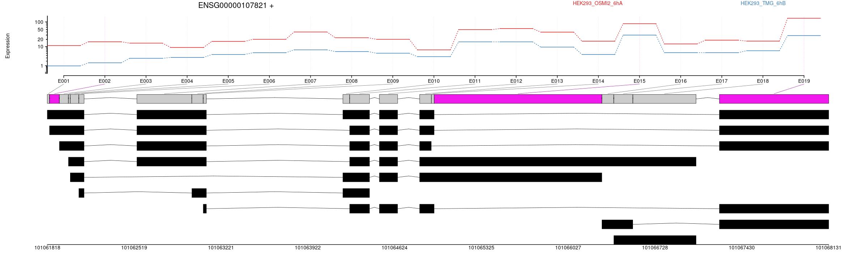The width and height of the screenshot is (868, 253).
Task: Select exon label E018
Action: tap(763, 81)
